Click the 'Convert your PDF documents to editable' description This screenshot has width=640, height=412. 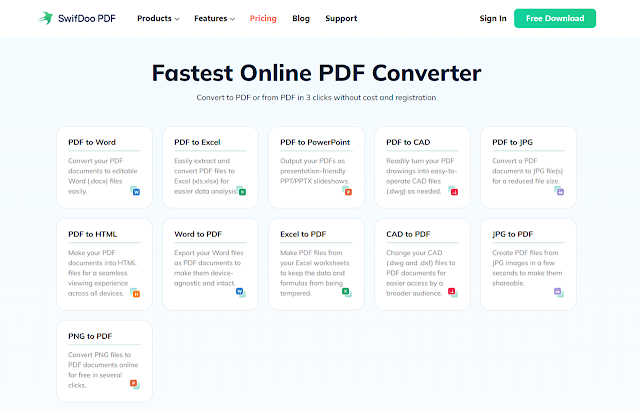pos(102,176)
